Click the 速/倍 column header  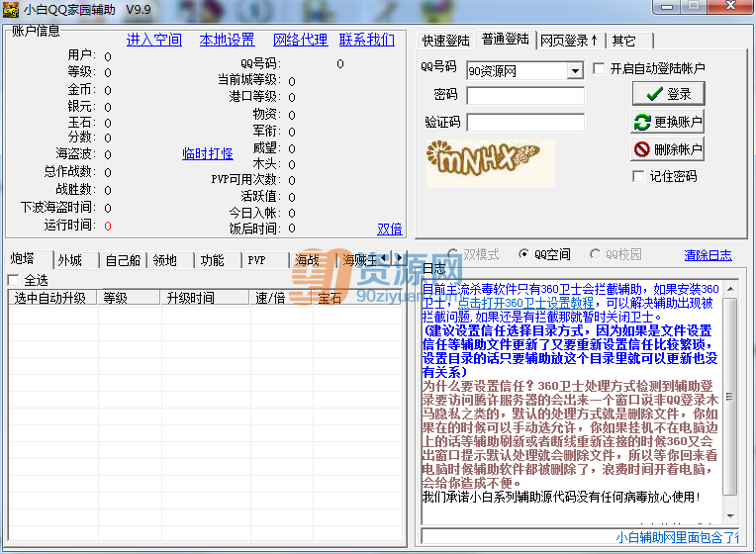(x=281, y=298)
